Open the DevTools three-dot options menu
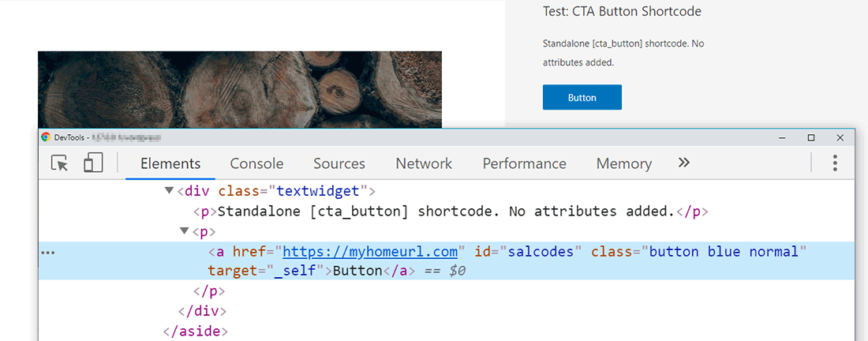This screenshot has width=868, height=341. pyautogui.click(x=835, y=163)
